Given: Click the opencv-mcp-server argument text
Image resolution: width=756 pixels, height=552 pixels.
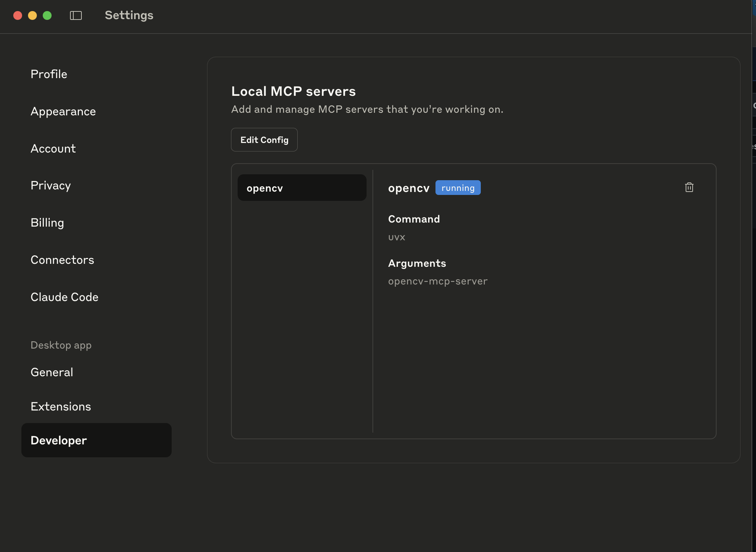Looking at the screenshot, I should (x=437, y=281).
